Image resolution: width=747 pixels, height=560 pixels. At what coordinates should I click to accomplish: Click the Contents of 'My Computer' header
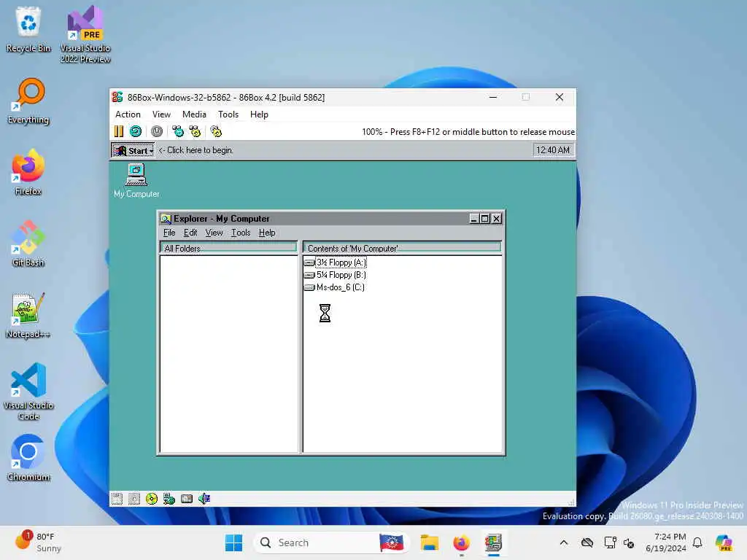point(403,248)
